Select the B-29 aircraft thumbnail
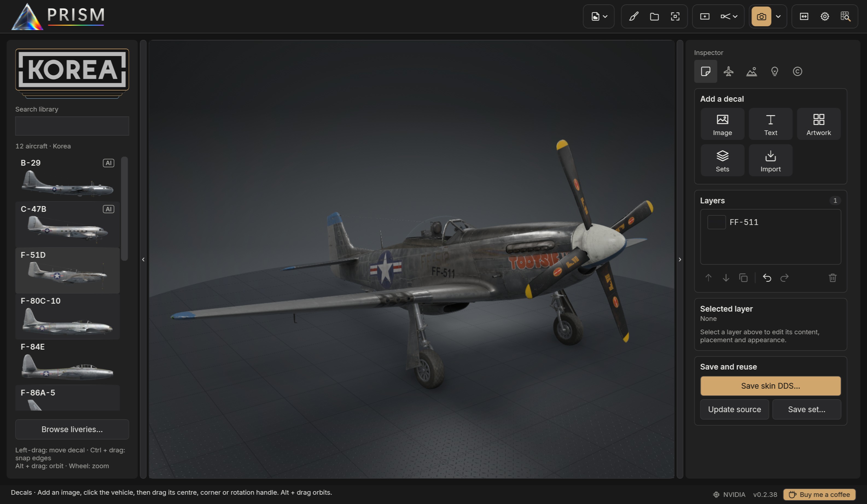This screenshot has height=504, width=867. [x=68, y=184]
